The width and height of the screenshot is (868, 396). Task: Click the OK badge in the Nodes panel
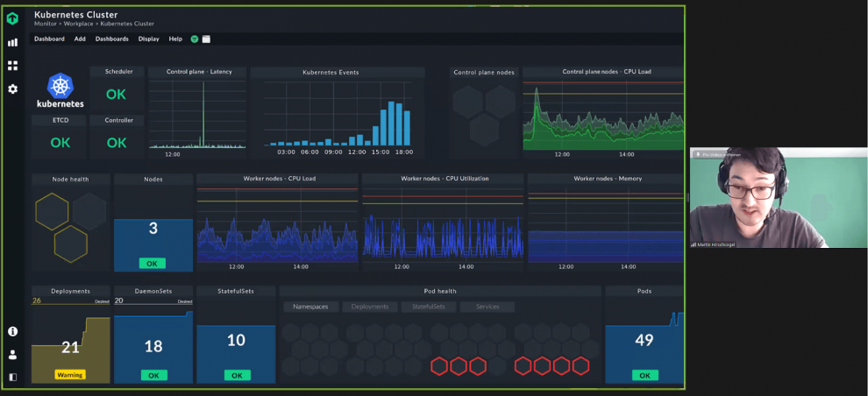(153, 264)
